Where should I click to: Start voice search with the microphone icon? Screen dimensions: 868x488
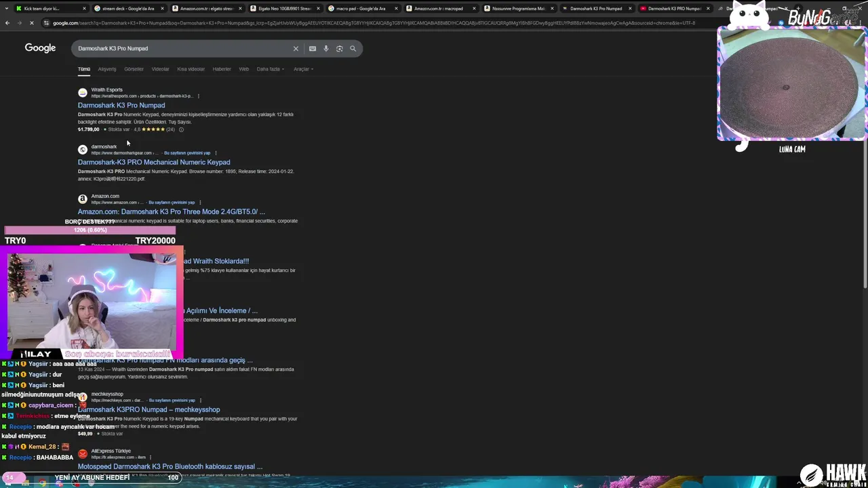326,49
